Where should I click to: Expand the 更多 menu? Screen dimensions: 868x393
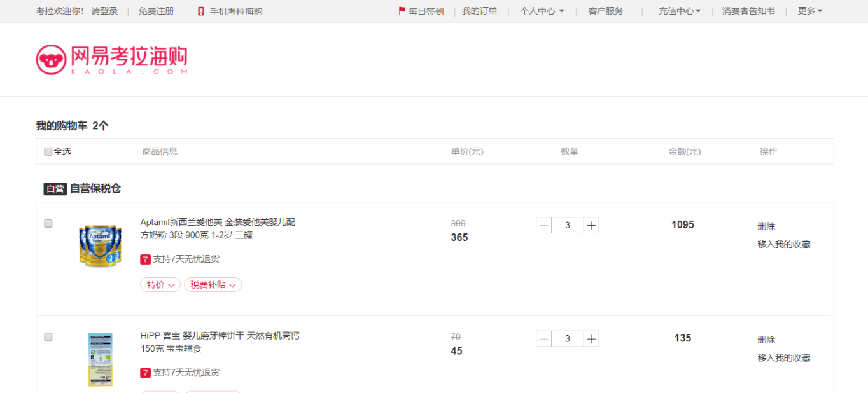coord(810,11)
